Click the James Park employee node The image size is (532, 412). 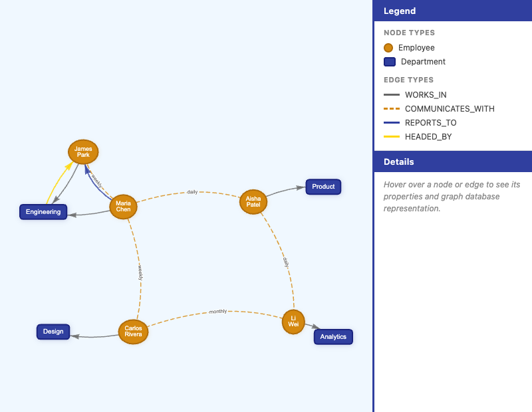(x=83, y=152)
